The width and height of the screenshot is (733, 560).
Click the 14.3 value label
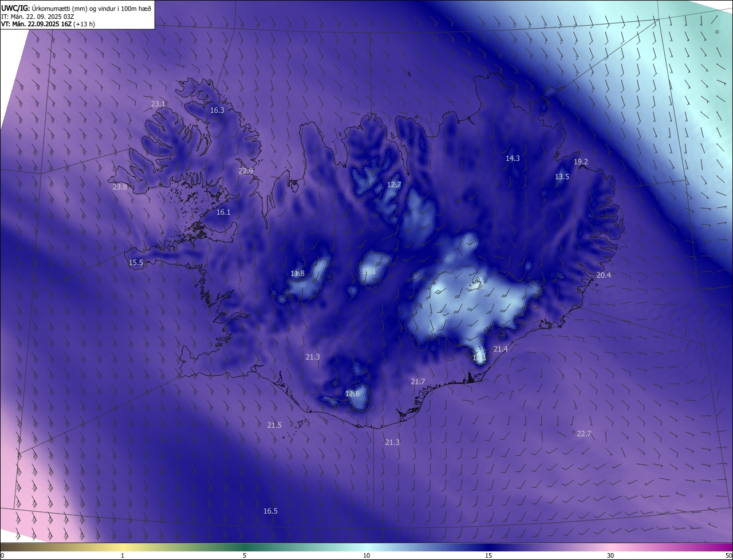(x=513, y=159)
